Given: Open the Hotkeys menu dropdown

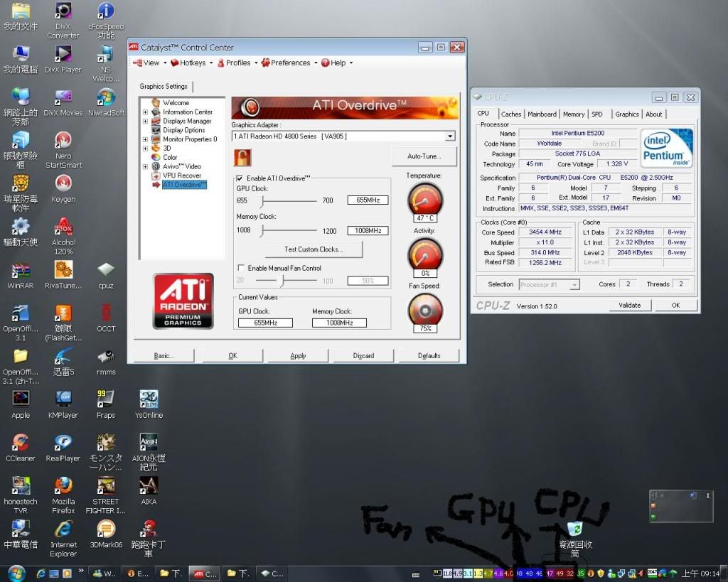Looking at the screenshot, I should coord(191,63).
